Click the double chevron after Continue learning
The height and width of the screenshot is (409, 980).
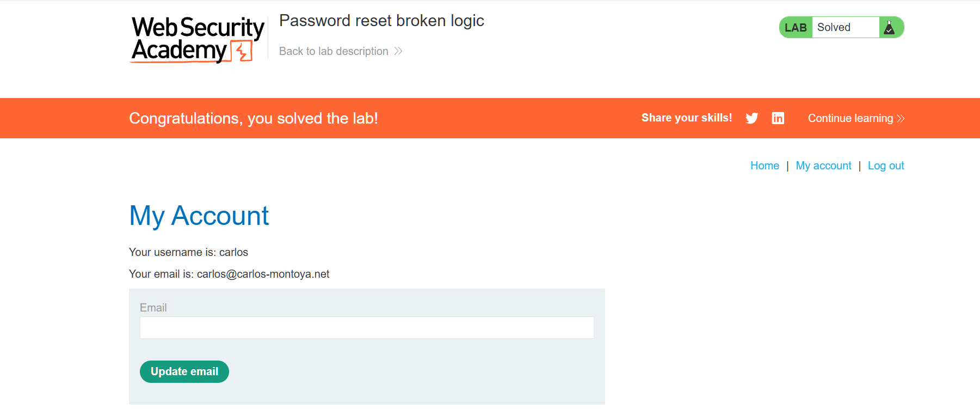point(901,119)
